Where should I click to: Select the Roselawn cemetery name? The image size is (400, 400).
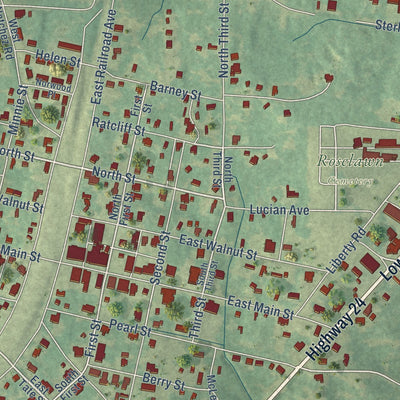351,161
